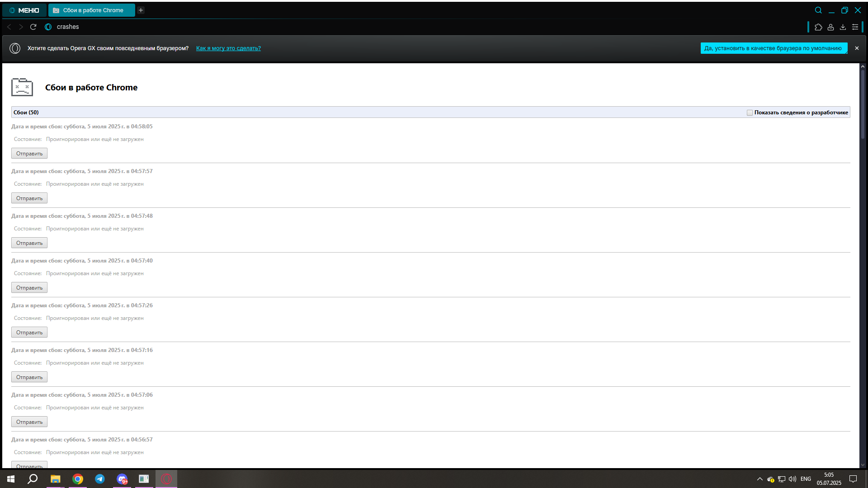
Task: Open the downloads icon
Action: (x=843, y=27)
